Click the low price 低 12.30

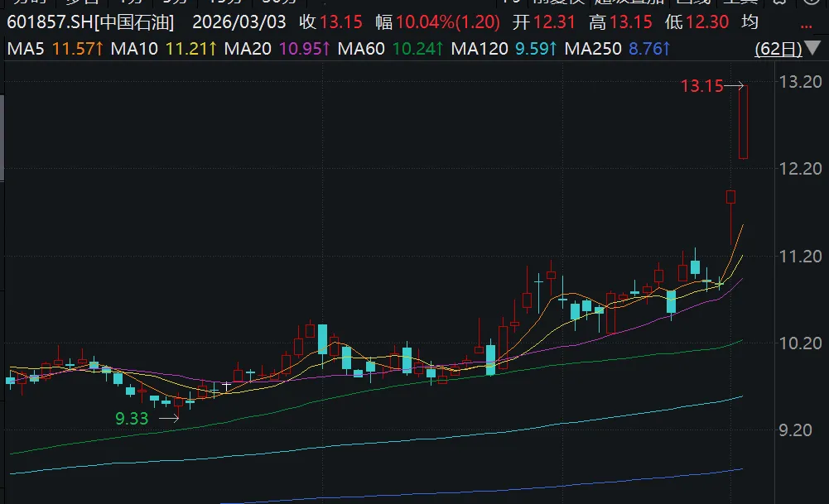tap(696, 22)
